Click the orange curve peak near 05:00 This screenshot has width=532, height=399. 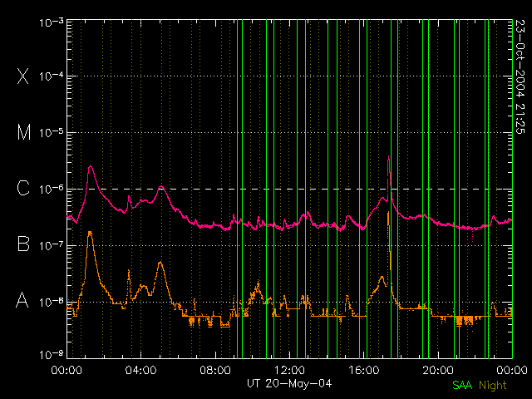[x=160, y=263]
